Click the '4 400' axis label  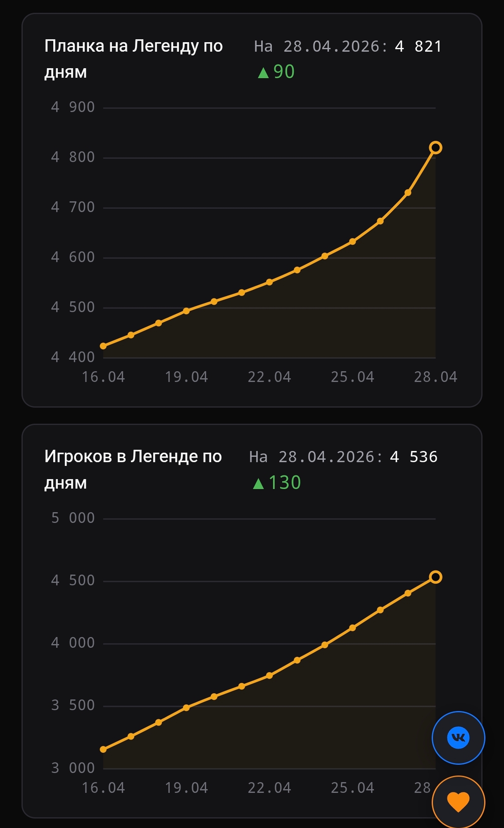[x=73, y=357]
